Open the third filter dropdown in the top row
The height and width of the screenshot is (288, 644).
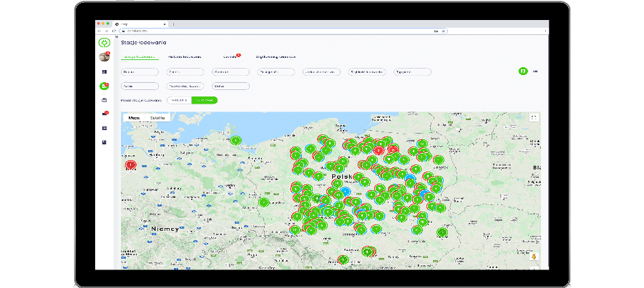pos(230,72)
